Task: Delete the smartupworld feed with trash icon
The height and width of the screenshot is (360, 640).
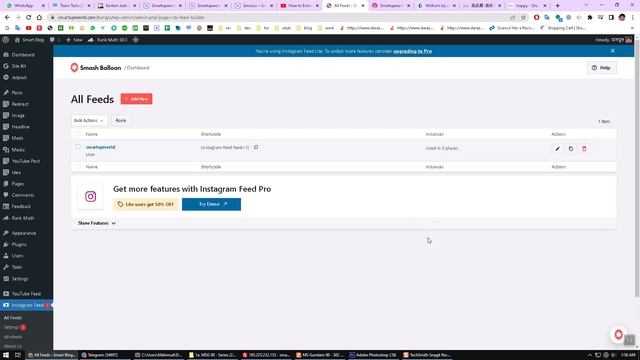Action: (x=584, y=149)
